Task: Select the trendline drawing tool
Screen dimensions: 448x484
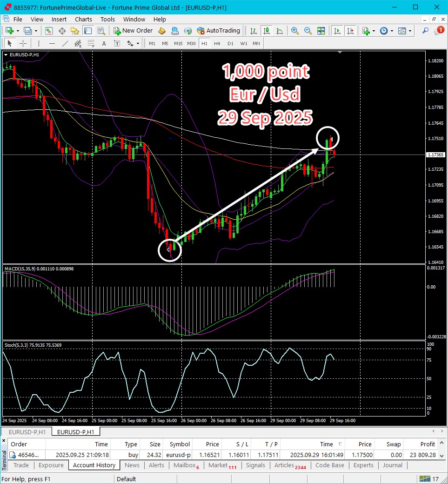Action: point(65,43)
